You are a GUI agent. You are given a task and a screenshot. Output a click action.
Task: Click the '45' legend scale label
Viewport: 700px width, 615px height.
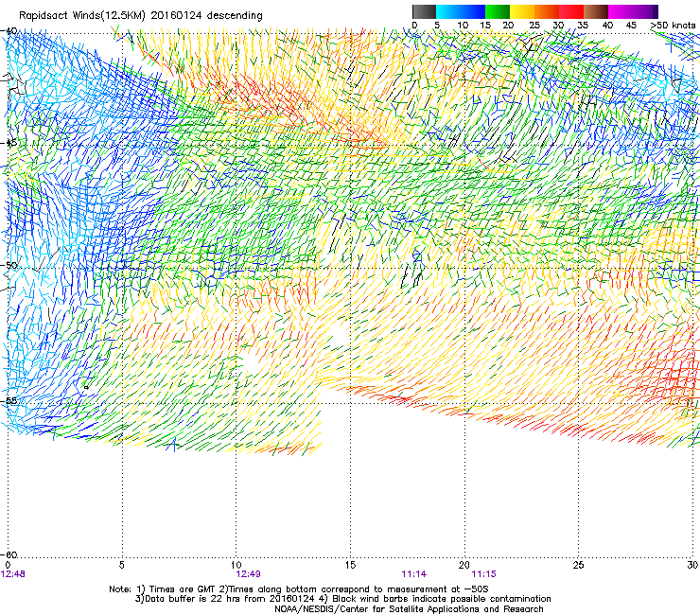pyautogui.click(x=631, y=26)
